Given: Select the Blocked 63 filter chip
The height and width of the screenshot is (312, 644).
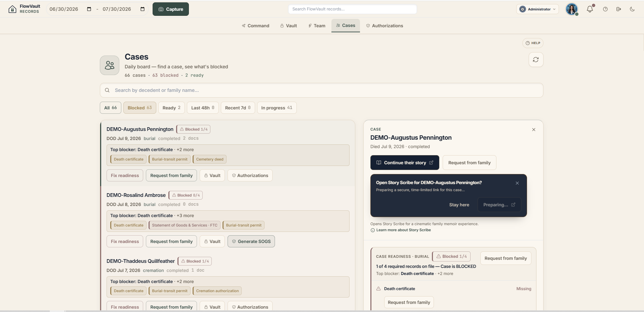Looking at the screenshot, I should point(140,108).
